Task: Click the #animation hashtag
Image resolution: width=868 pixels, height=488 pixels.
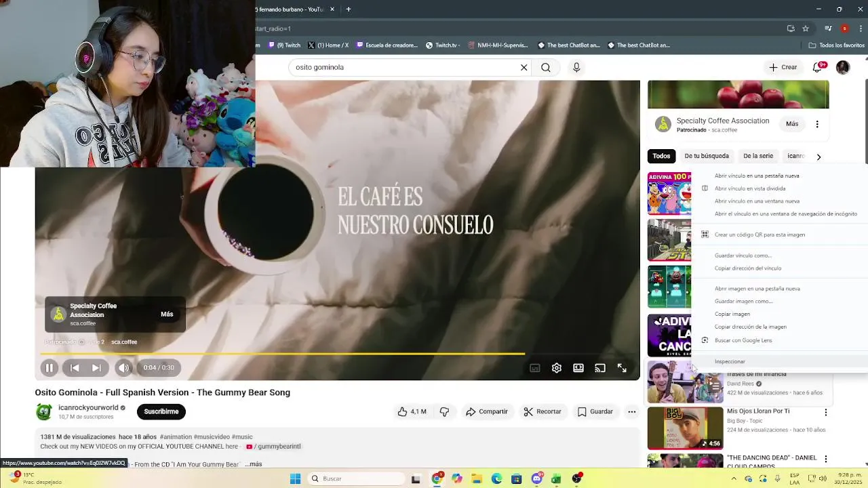Action: (x=176, y=437)
